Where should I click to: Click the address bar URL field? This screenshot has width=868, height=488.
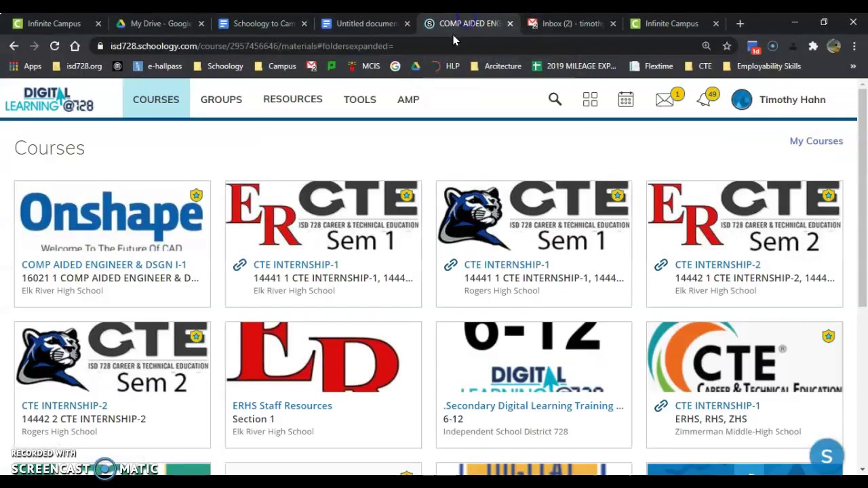point(400,46)
